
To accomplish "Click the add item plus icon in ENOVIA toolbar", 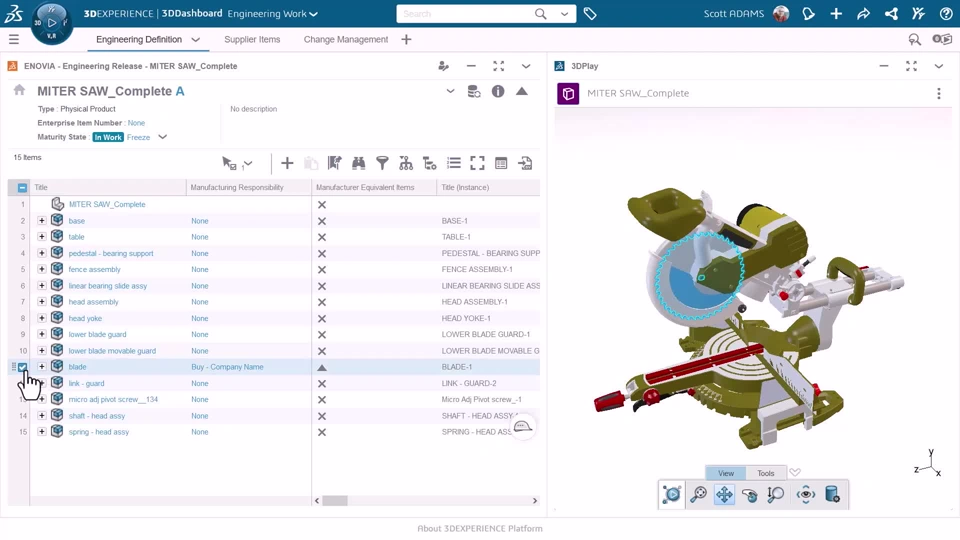I will tap(287, 163).
